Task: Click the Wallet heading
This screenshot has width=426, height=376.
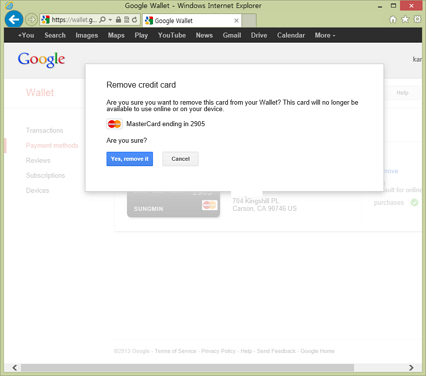Action: pyautogui.click(x=40, y=92)
